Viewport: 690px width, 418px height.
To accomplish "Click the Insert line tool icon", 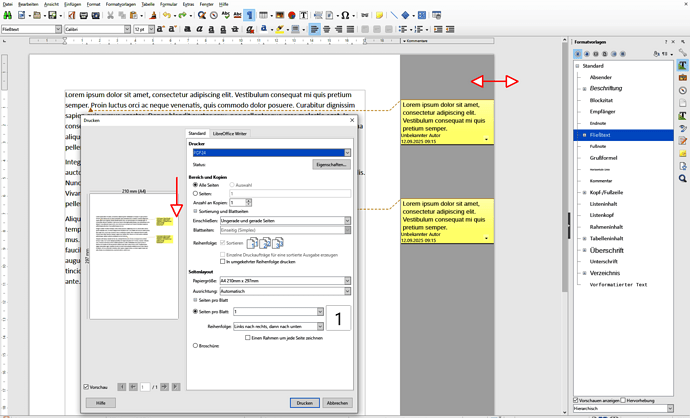I will tap(394, 15).
